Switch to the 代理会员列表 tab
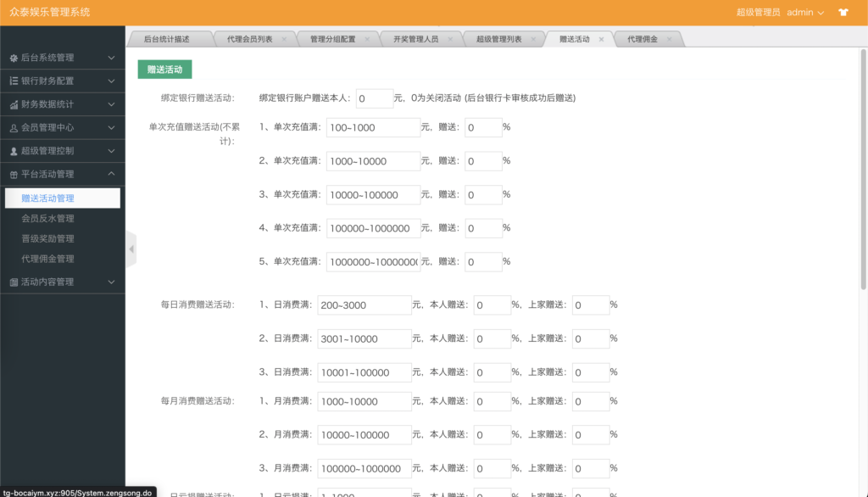This screenshot has width=868, height=497. tap(250, 39)
